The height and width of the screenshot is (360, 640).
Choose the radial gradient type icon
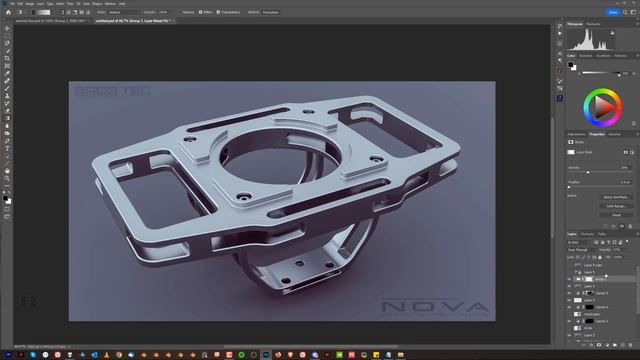[69, 12]
